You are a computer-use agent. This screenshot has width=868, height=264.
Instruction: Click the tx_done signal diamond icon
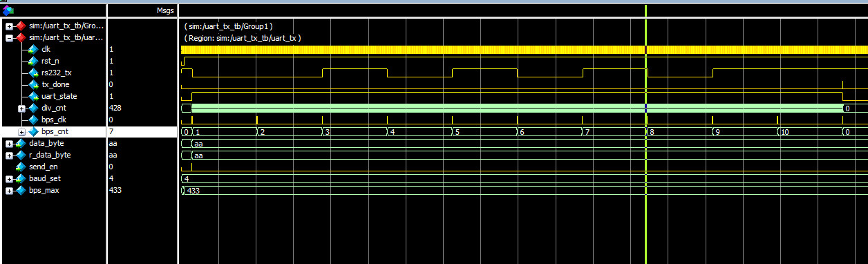[x=33, y=84]
